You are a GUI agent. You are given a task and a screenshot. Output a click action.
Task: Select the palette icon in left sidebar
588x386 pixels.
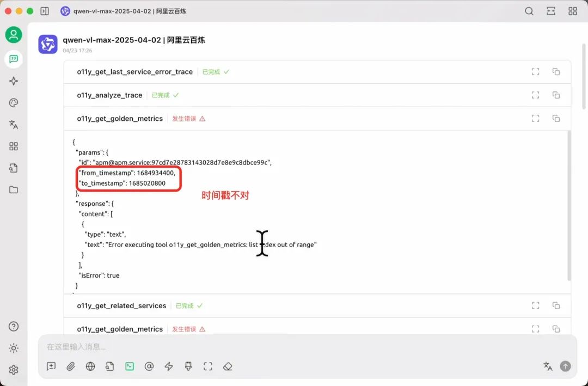coord(14,102)
